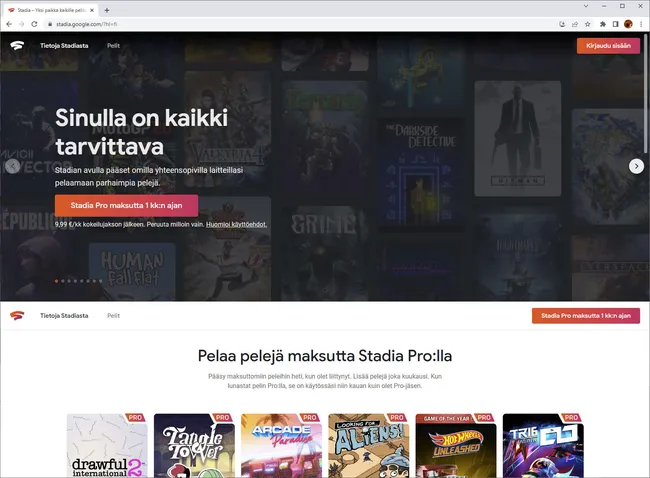Click the install app icon in address bar

coord(562,24)
